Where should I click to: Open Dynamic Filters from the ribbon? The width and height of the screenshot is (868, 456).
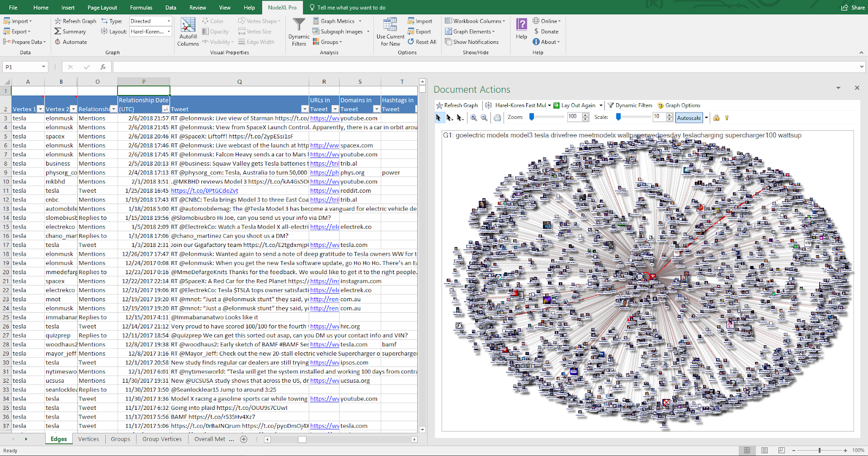pos(299,32)
